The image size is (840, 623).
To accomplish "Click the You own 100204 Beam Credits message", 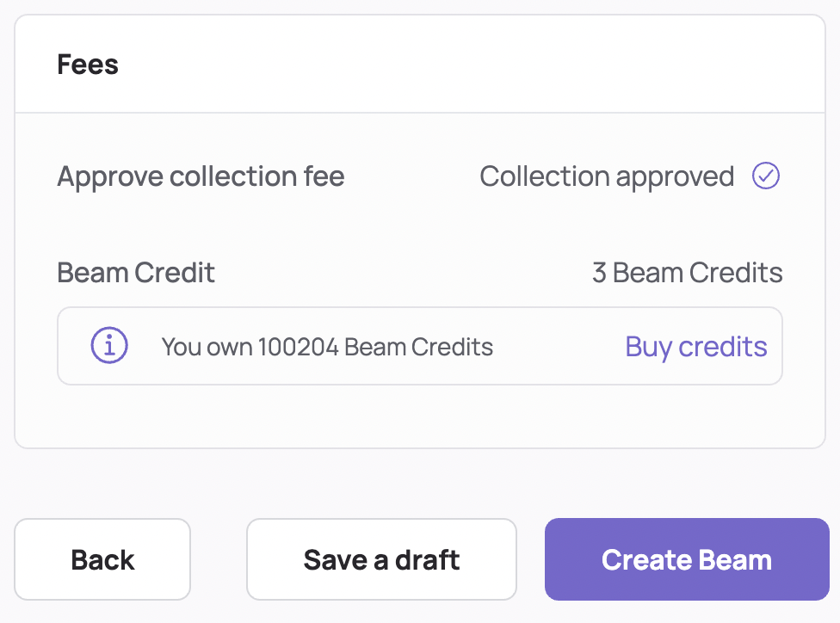I will pos(327,347).
